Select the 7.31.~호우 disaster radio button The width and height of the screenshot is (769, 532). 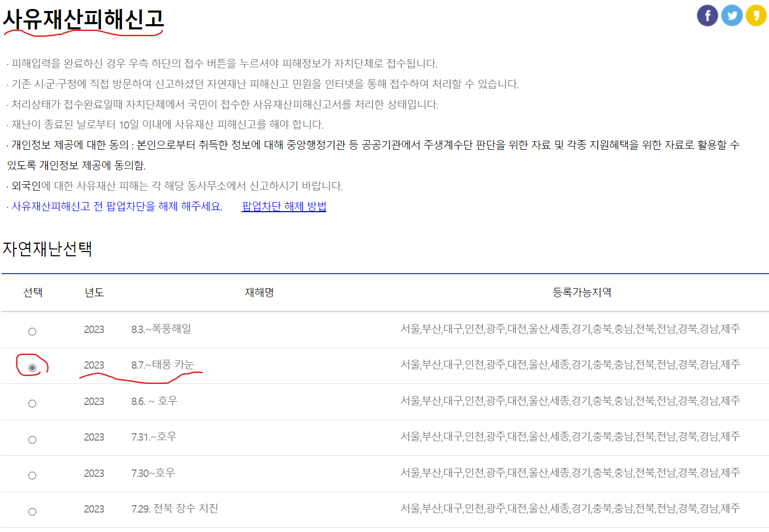point(32,440)
